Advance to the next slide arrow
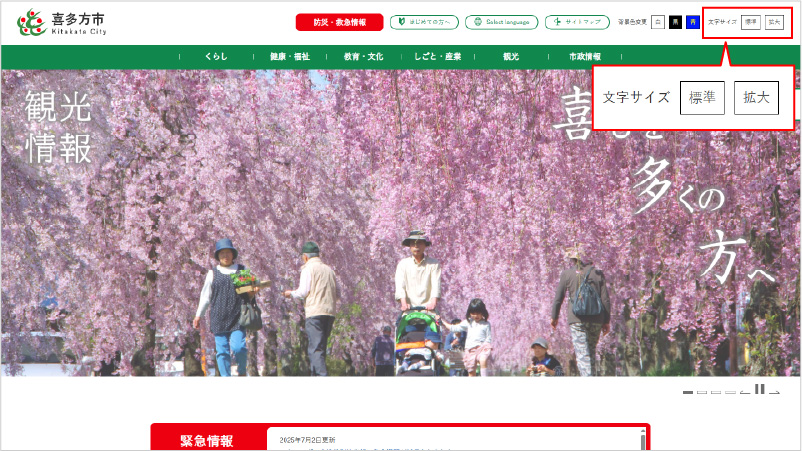802x451 pixels. pyautogui.click(x=775, y=393)
